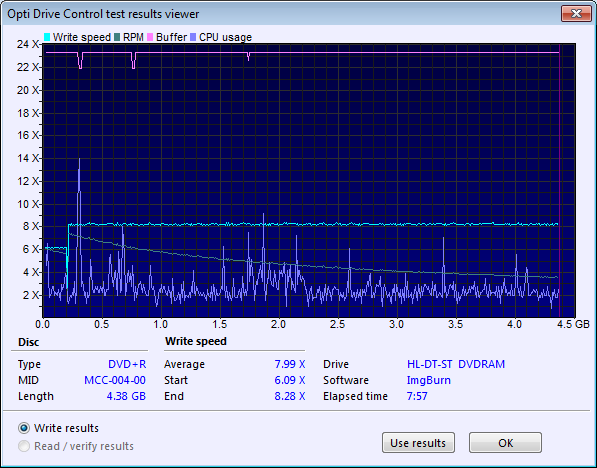Image resolution: width=597 pixels, height=468 pixels.
Task: Click the HL-DT-ST DVDRAM drive value
Action: (456, 364)
